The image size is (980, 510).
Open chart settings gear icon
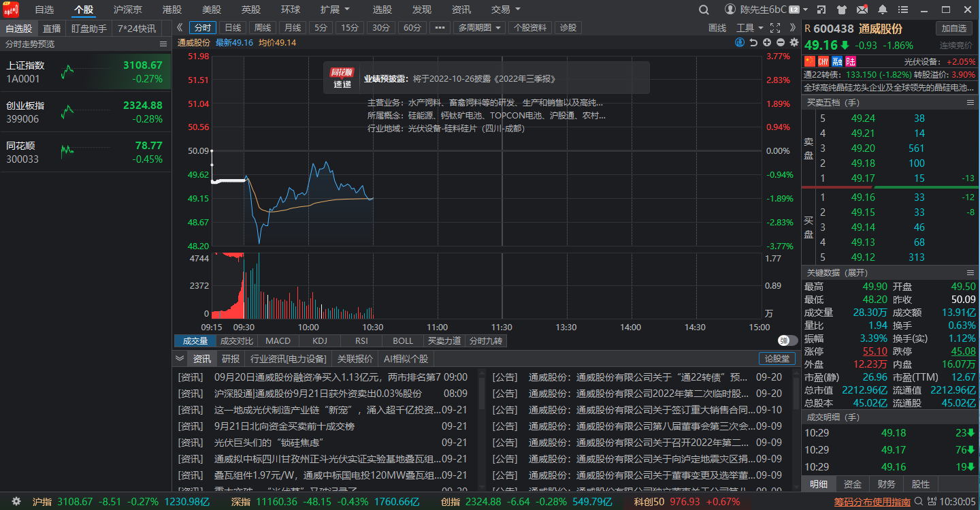tap(794, 42)
